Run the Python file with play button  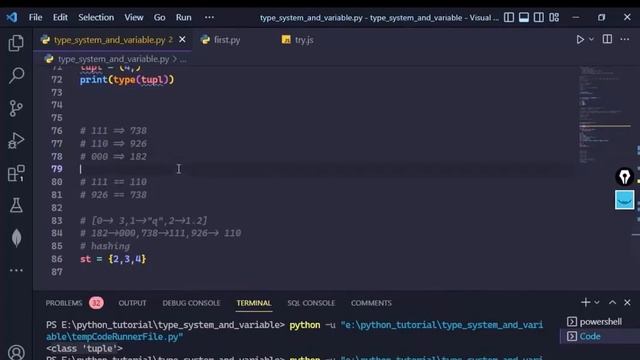coord(580,40)
